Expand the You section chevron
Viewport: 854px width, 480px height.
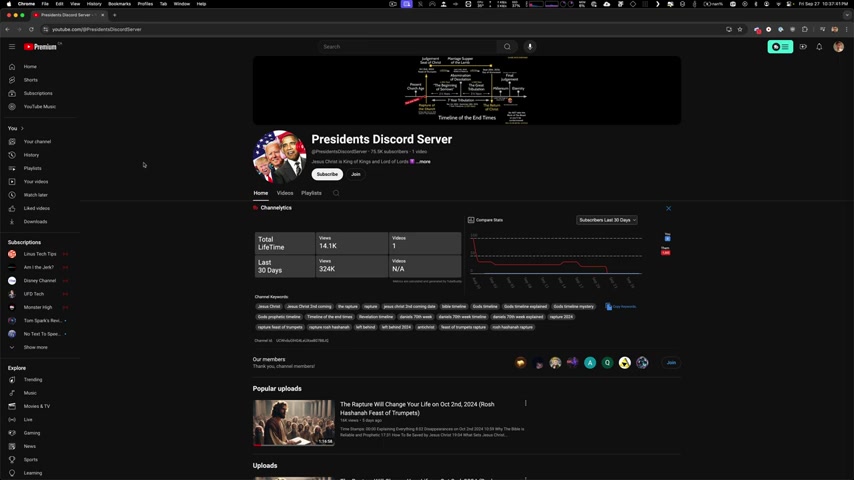coord(22,129)
